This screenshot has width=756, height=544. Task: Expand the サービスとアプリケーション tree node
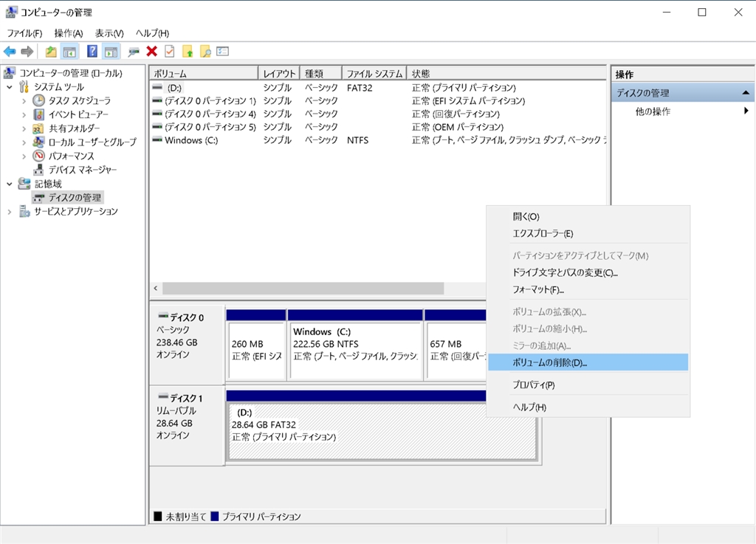tap(10, 212)
